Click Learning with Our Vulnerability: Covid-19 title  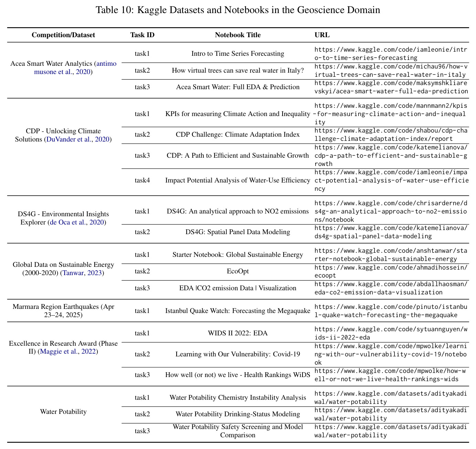tap(238, 354)
